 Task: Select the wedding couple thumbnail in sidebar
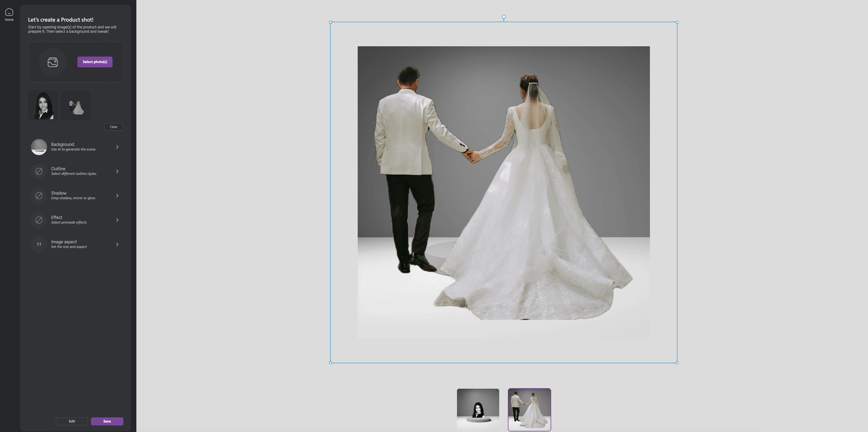point(76,105)
